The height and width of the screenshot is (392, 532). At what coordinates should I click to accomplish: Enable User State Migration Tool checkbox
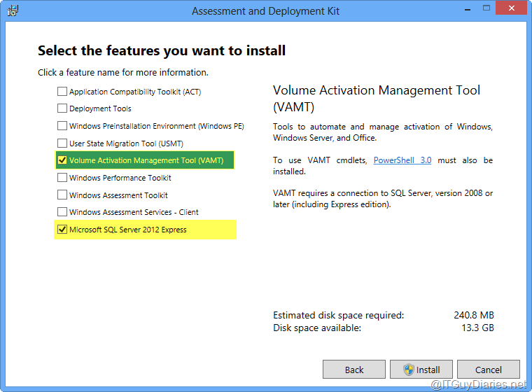pyautogui.click(x=62, y=143)
